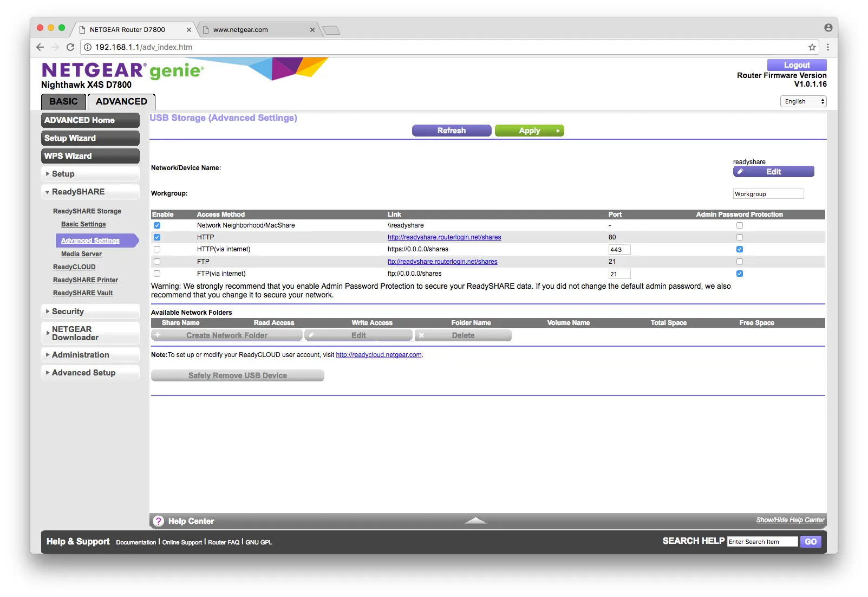Enable admin password protection for HTTP
This screenshot has width=868, height=597.
740,237
